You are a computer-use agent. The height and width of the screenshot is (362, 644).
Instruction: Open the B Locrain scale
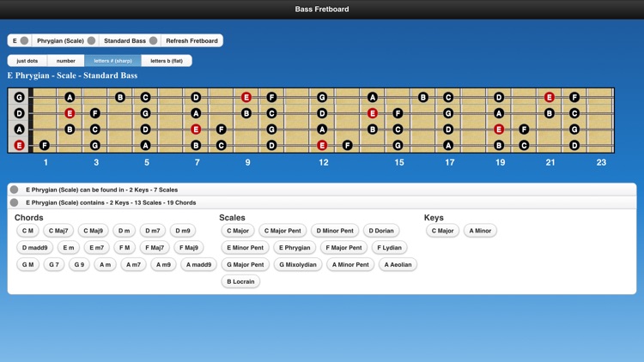240,281
